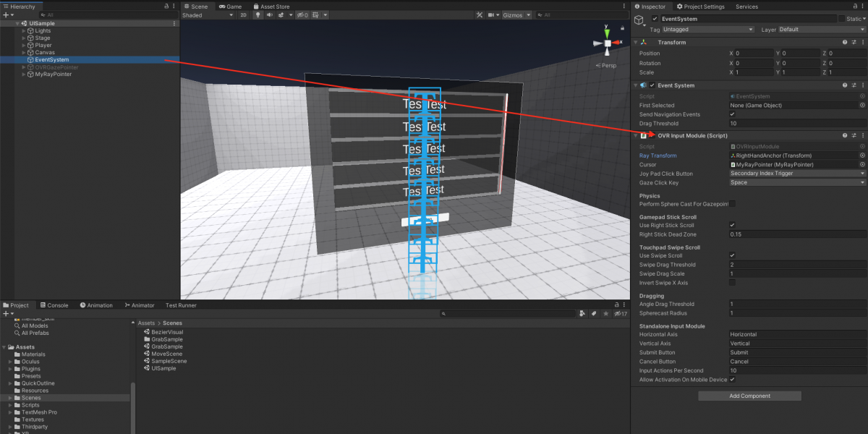Click the scene grid visibility icon
868x434 pixels.
click(314, 15)
